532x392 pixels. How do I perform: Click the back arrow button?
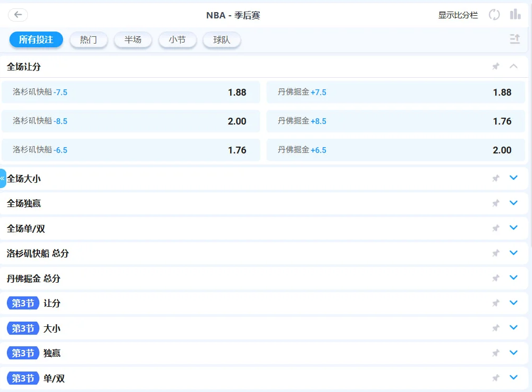tap(18, 15)
